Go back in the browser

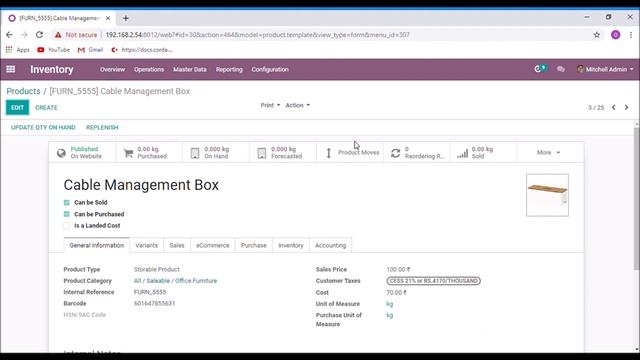(x=9, y=35)
